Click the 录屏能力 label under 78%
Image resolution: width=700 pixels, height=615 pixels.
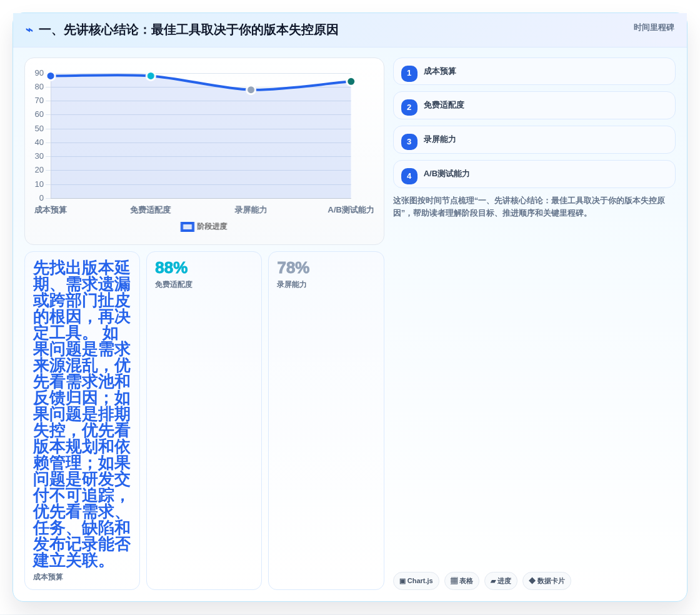[x=291, y=284]
